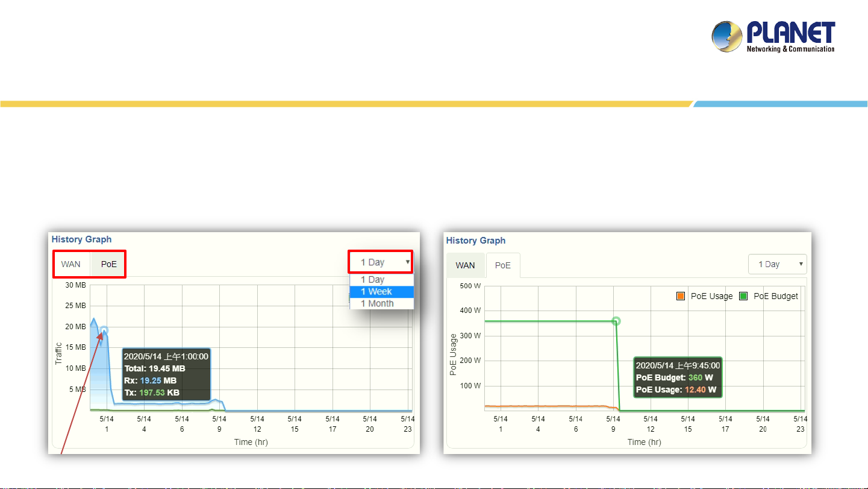This screenshot has width=868, height=489.
Task: Click the 2020/5/14 9:45:00 tooltip timestamp
Action: [678, 365]
